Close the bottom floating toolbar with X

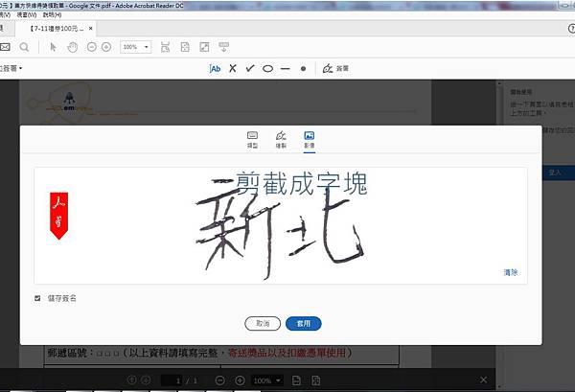(484, 380)
